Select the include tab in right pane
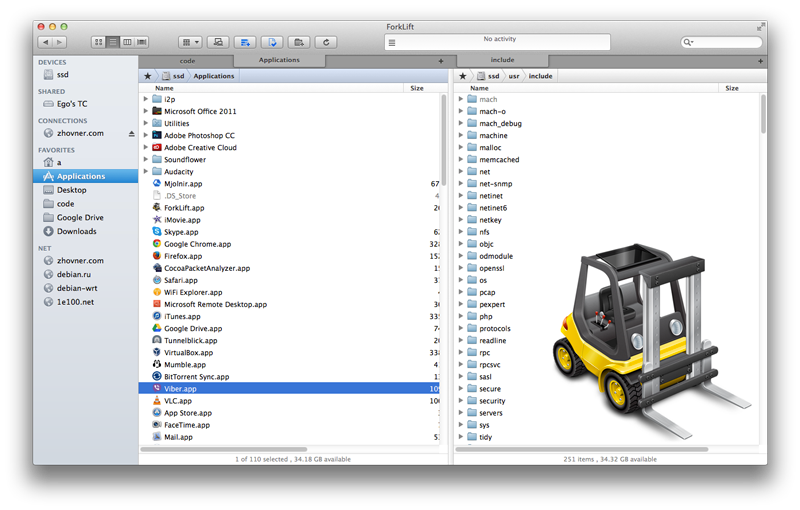This screenshot has height=510, width=800. tap(502, 60)
